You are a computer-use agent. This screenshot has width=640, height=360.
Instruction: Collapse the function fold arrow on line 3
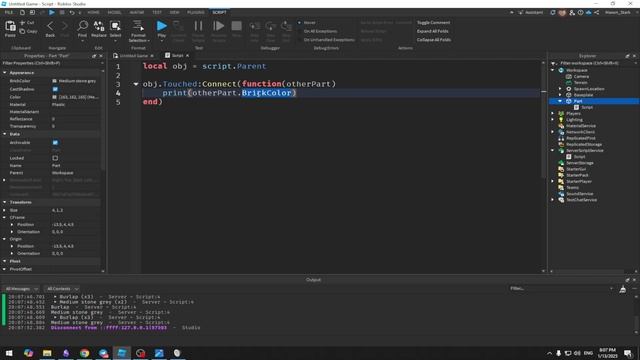(136, 84)
